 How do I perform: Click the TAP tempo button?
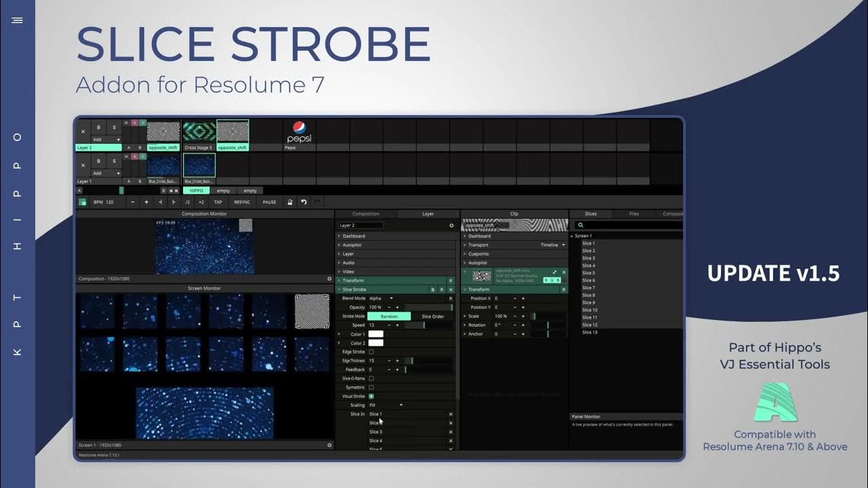218,202
